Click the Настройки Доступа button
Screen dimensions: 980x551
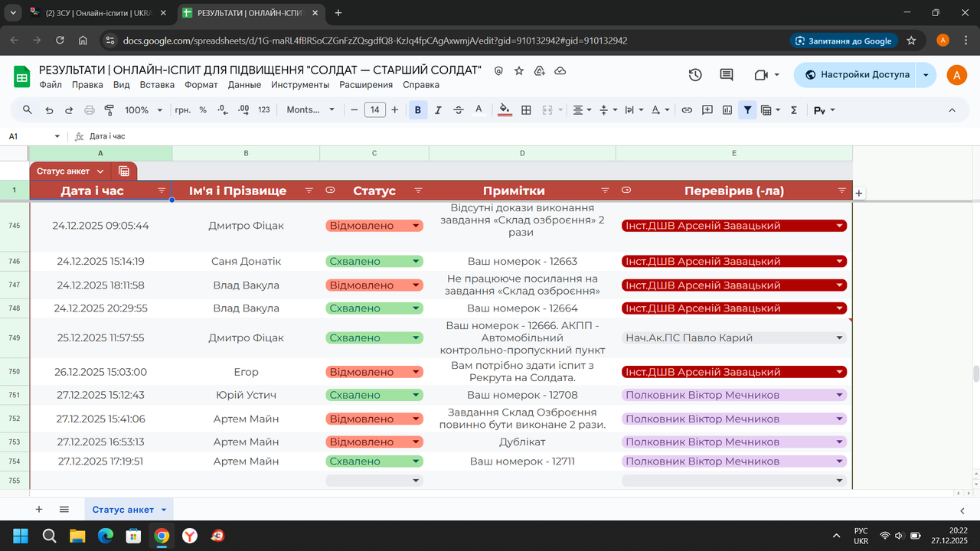click(x=855, y=74)
